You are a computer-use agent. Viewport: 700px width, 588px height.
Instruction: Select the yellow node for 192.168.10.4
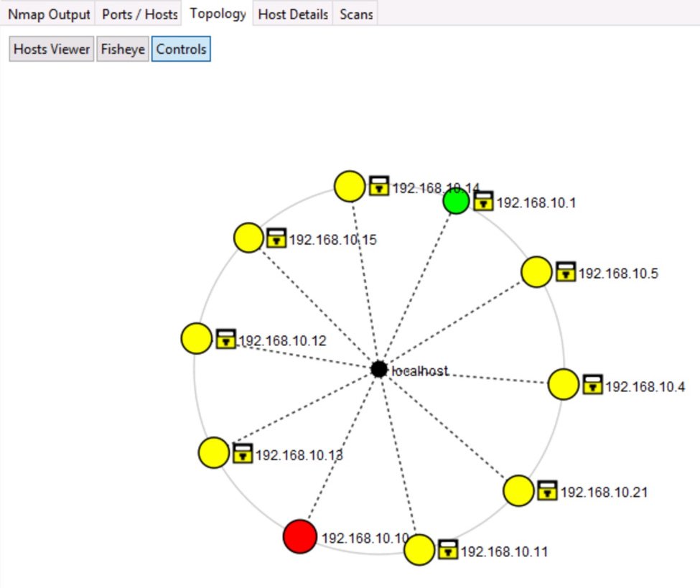[x=564, y=384]
